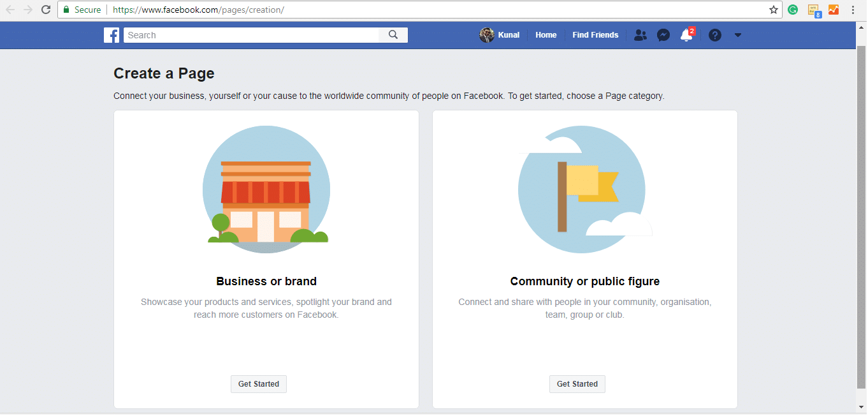Open the Friend Requests icon
The image size is (868, 416).
tap(640, 35)
